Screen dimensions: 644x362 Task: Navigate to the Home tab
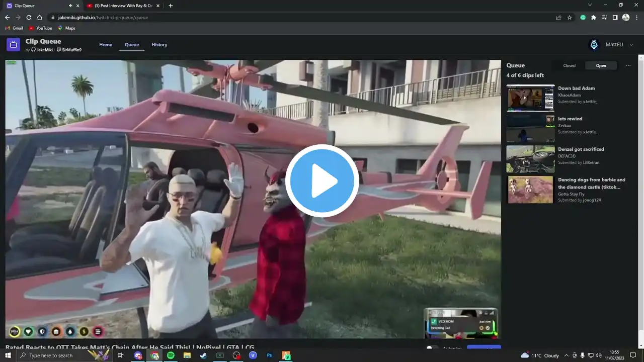[106, 45]
